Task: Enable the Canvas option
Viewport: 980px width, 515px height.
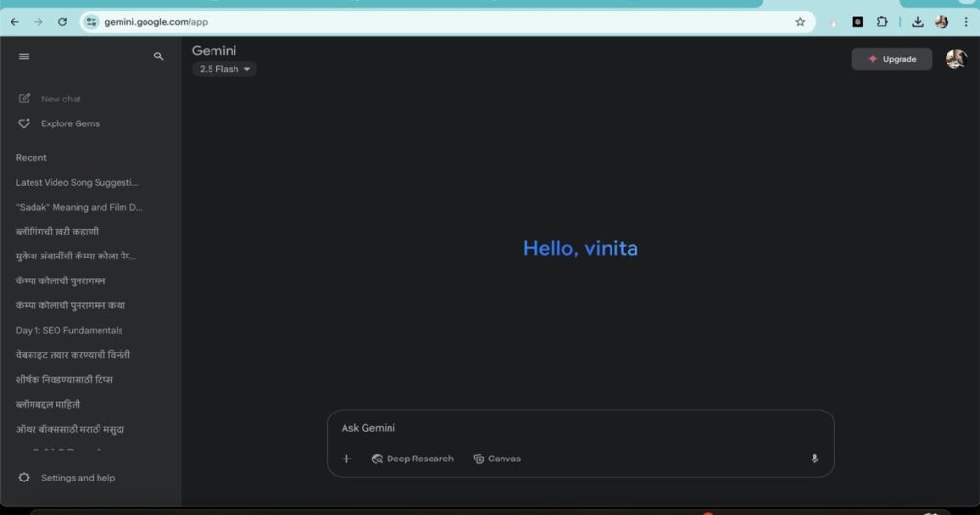Action: [497, 459]
